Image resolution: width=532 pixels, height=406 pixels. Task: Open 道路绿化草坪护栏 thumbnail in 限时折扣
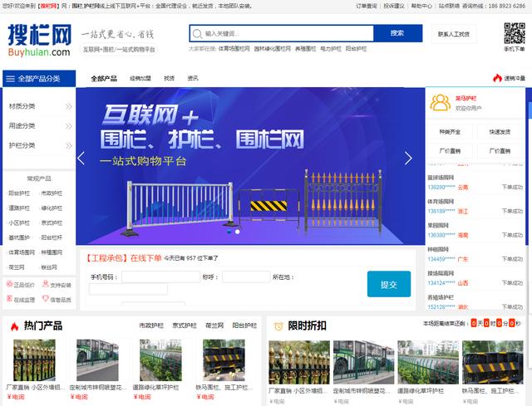[428, 362]
